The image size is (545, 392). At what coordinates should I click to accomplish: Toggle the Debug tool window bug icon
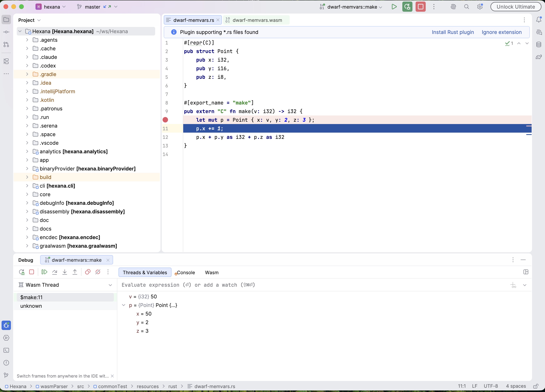(x=6, y=325)
